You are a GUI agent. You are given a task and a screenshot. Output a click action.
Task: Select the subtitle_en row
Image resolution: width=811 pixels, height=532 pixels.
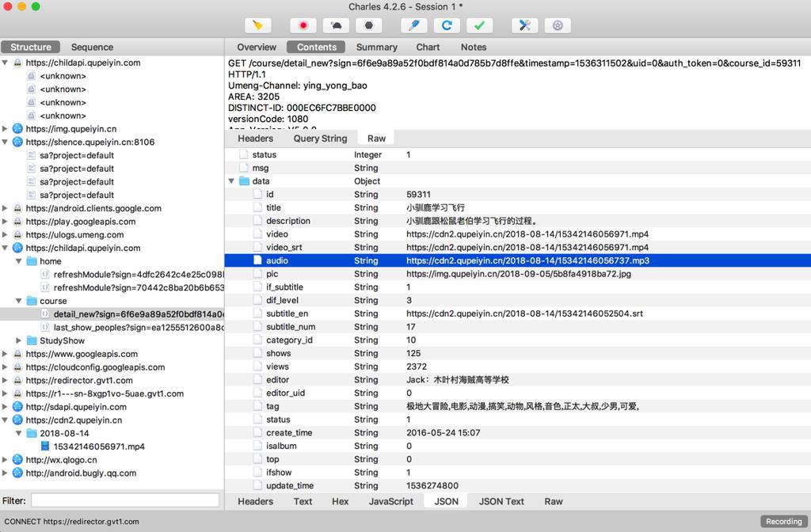pyautogui.click(x=518, y=313)
